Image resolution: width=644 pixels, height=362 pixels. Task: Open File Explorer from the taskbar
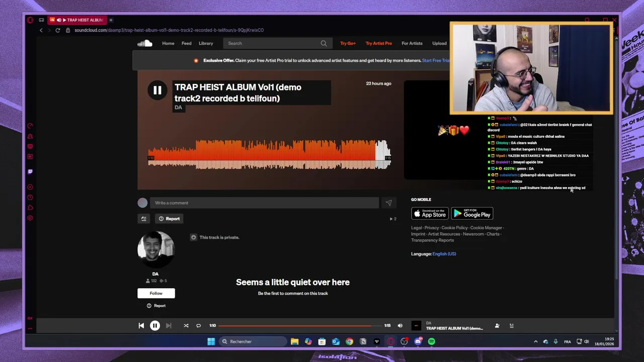pyautogui.click(x=294, y=341)
